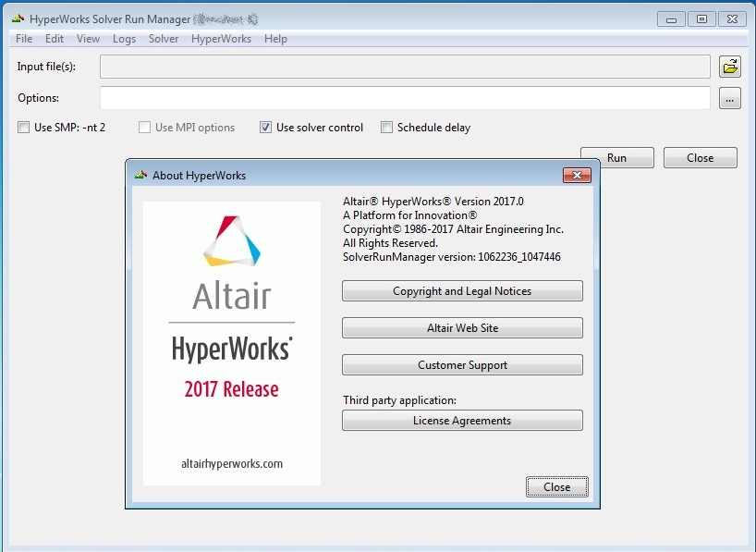756x552 pixels.
Task: Click the Options ellipsis button
Action: point(730,98)
